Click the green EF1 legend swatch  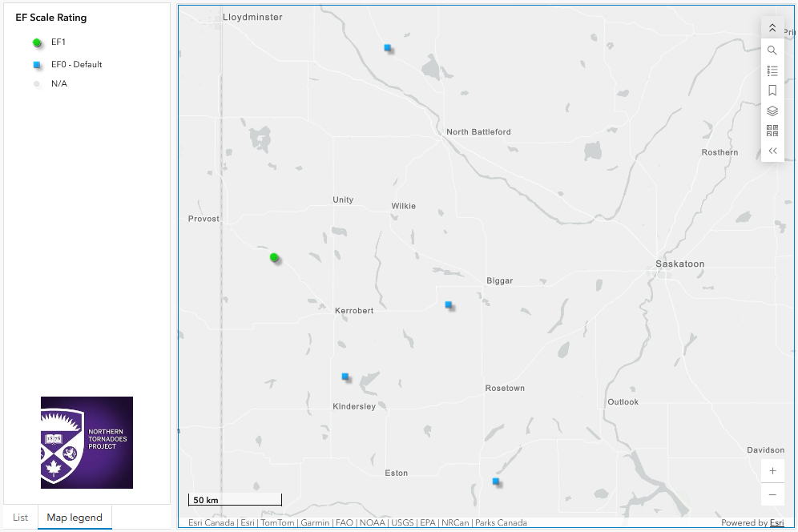37,42
